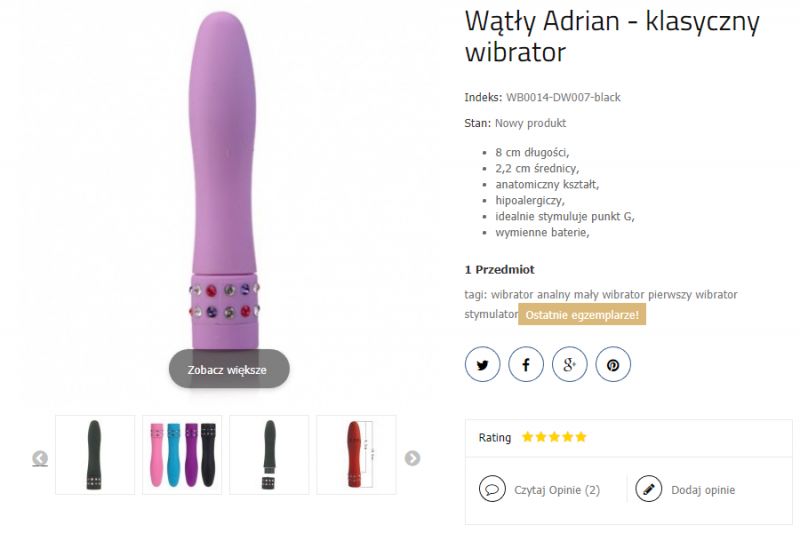
Task: Open 'Czytaj Opinie (2)' reviews link
Action: click(557, 490)
